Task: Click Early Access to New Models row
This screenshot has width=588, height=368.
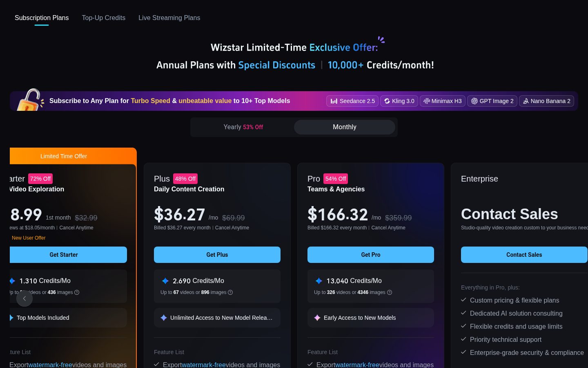Action: coord(371,318)
